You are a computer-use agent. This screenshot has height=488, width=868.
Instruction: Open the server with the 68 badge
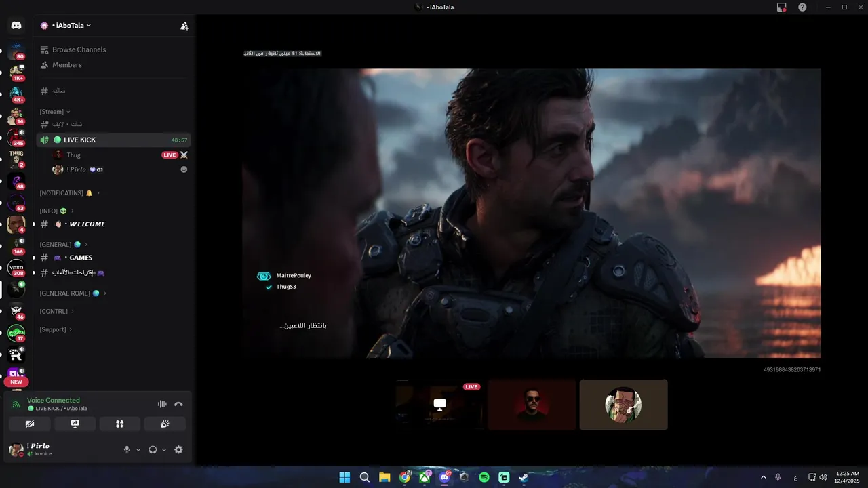click(16, 181)
